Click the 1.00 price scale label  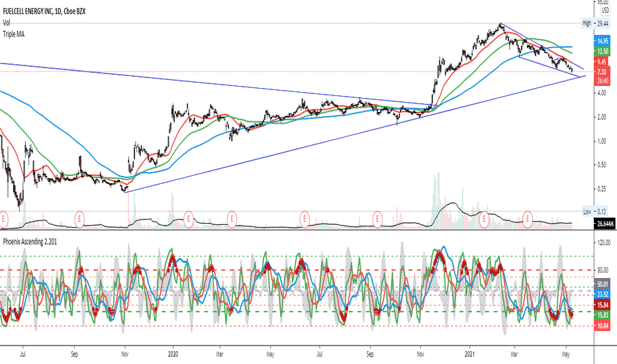click(602, 141)
